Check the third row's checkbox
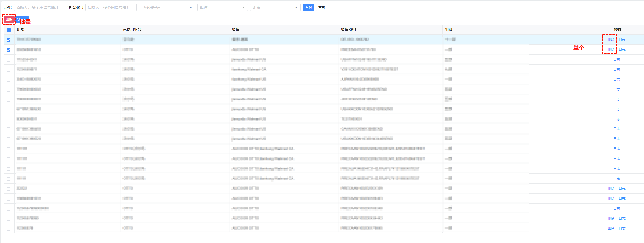 pos(9,60)
